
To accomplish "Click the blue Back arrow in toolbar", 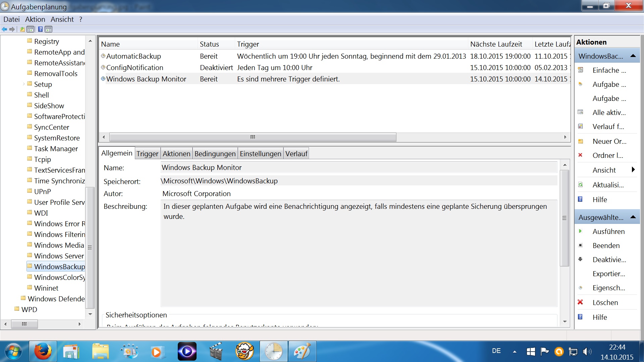I will click(x=4, y=29).
